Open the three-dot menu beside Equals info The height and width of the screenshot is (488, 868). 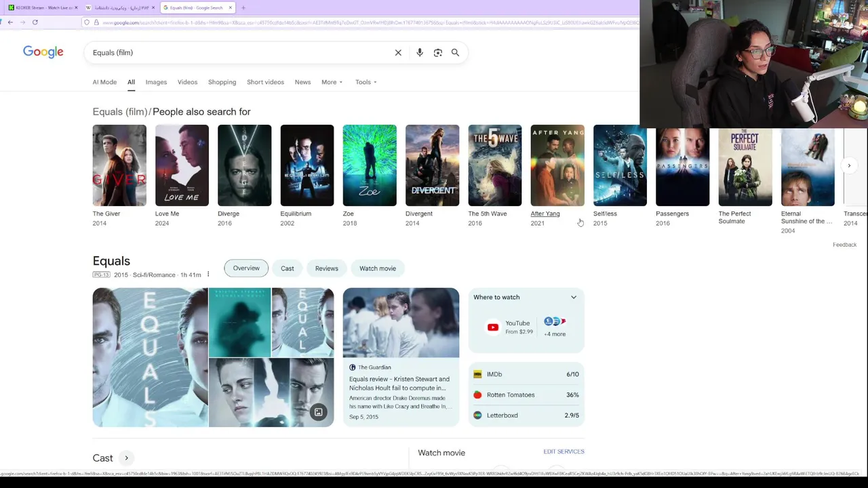208,274
